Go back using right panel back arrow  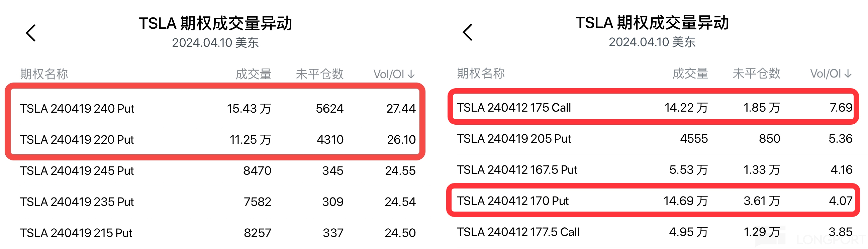point(468,32)
